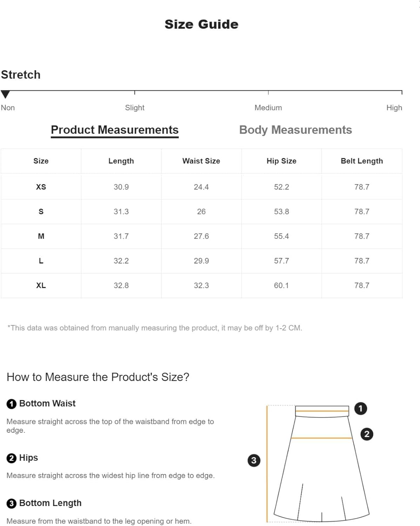
Task: Click the Waist Size column header
Action: pos(201,161)
